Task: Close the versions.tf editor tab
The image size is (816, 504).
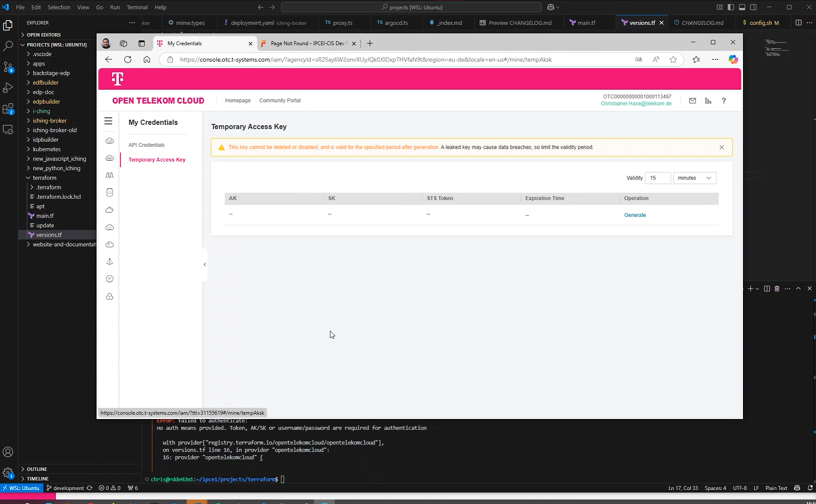Action: pos(661,23)
